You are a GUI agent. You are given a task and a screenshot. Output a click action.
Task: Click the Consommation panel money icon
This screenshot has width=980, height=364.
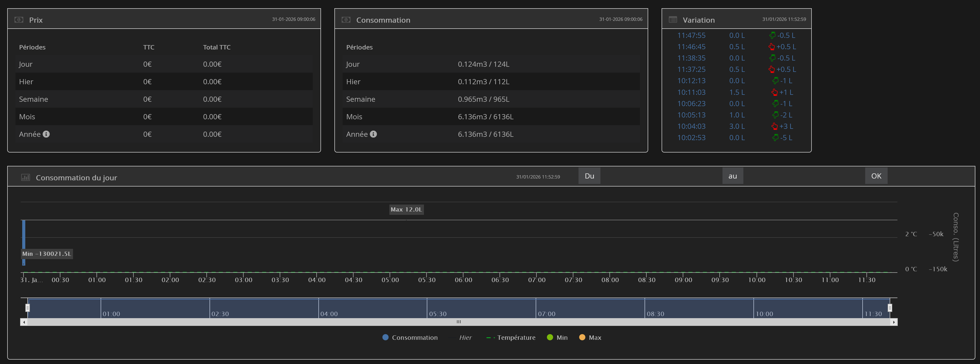(346, 20)
